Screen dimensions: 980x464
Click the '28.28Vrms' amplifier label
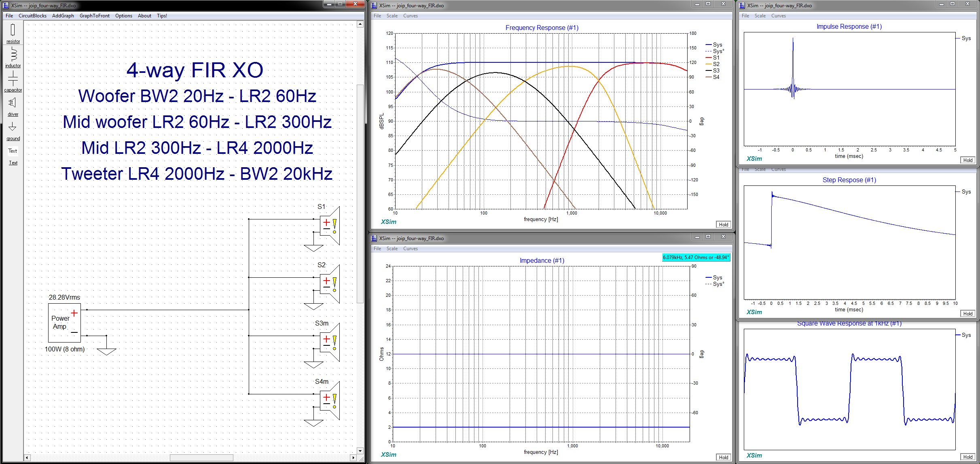64,298
